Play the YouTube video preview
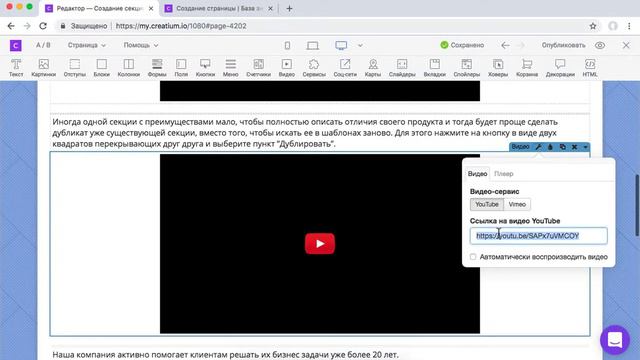The width and height of the screenshot is (640, 360). coord(320,244)
